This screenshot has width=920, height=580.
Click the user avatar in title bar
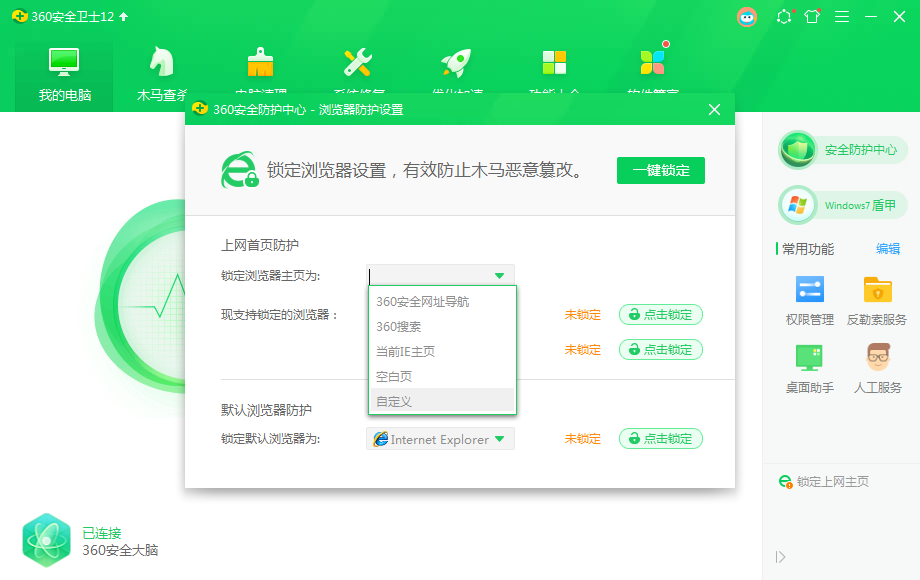click(x=747, y=17)
